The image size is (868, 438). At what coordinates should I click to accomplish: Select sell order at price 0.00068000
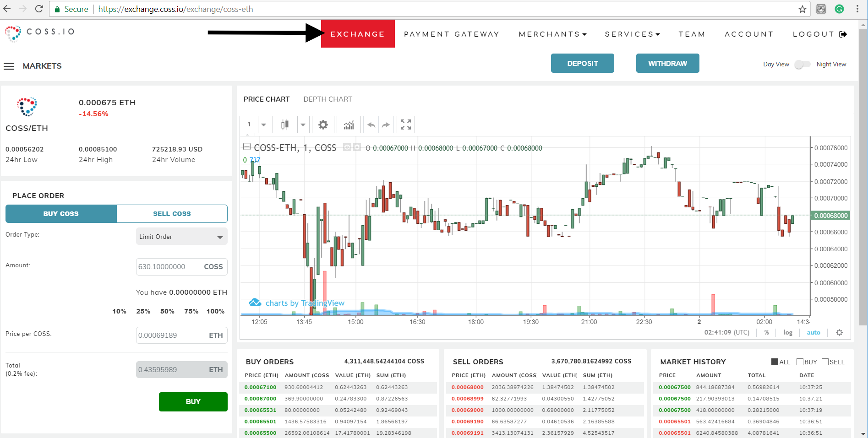(545, 388)
